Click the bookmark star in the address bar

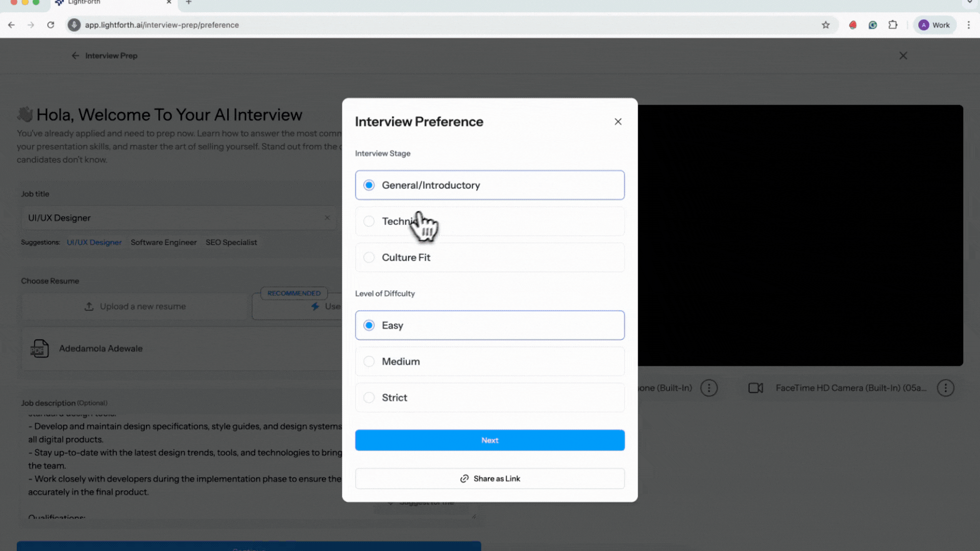pyautogui.click(x=826, y=24)
